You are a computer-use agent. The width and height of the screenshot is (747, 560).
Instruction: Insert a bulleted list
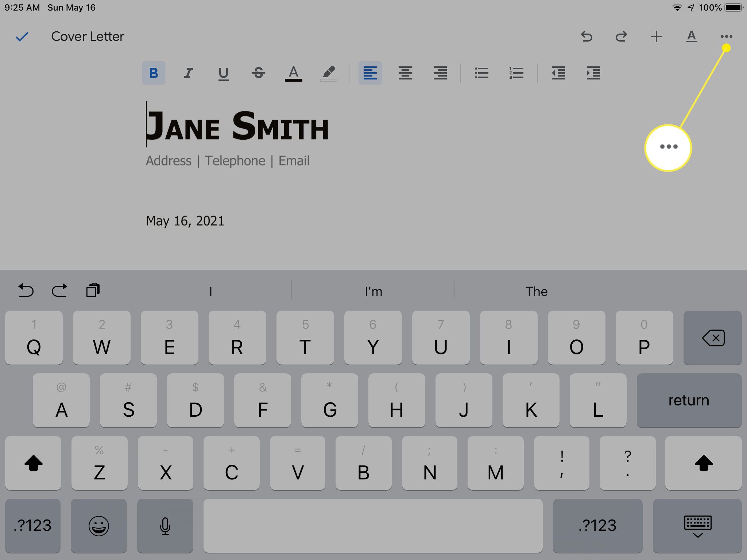[481, 73]
